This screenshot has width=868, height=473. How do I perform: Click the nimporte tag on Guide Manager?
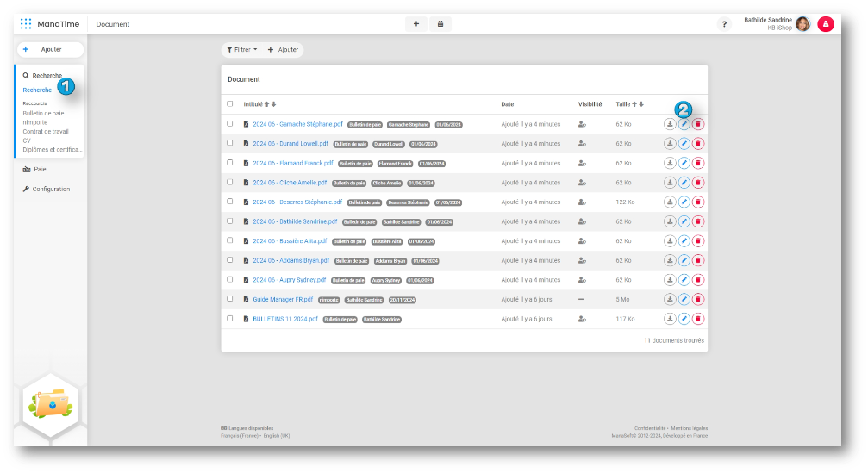point(328,300)
